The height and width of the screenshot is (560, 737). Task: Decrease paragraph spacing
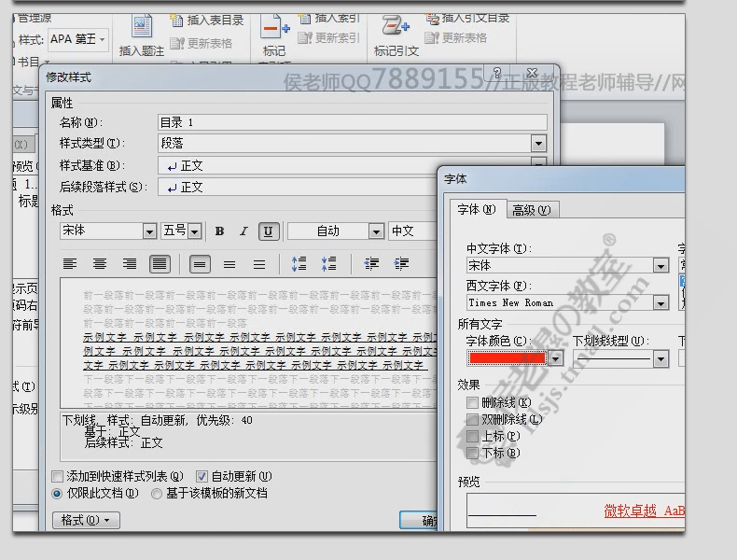[328, 264]
